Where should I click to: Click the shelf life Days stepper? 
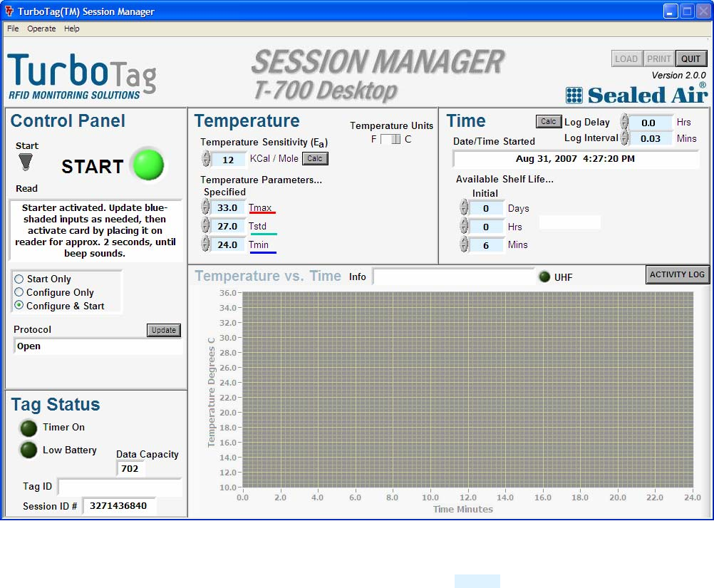coord(464,207)
